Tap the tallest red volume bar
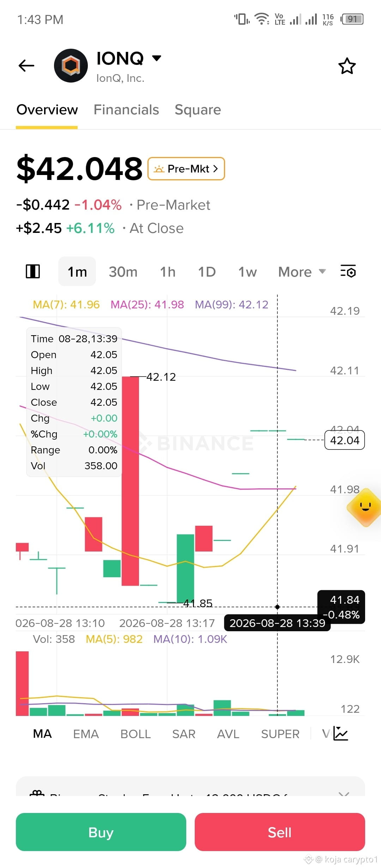Image resolution: width=381 pixels, height=868 pixels. (22, 683)
